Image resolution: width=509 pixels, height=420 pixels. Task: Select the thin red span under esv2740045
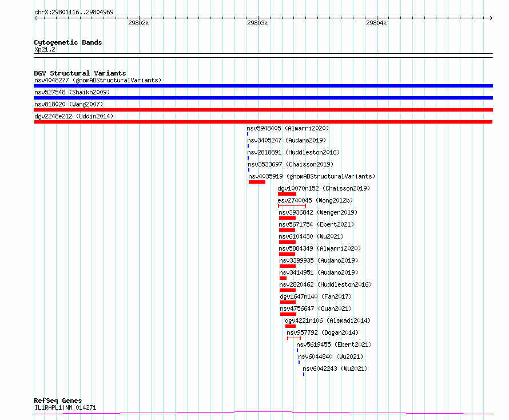pos(292,206)
